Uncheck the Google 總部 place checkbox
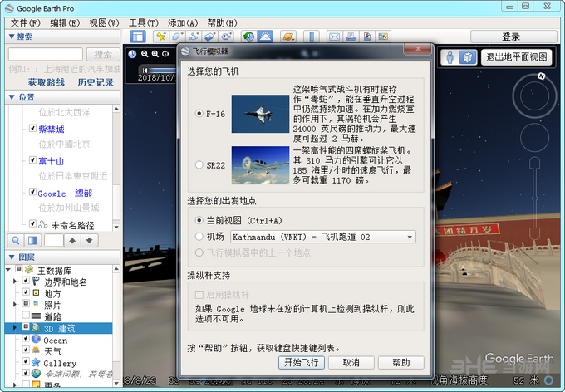The width and height of the screenshot is (565, 392). click(32, 192)
